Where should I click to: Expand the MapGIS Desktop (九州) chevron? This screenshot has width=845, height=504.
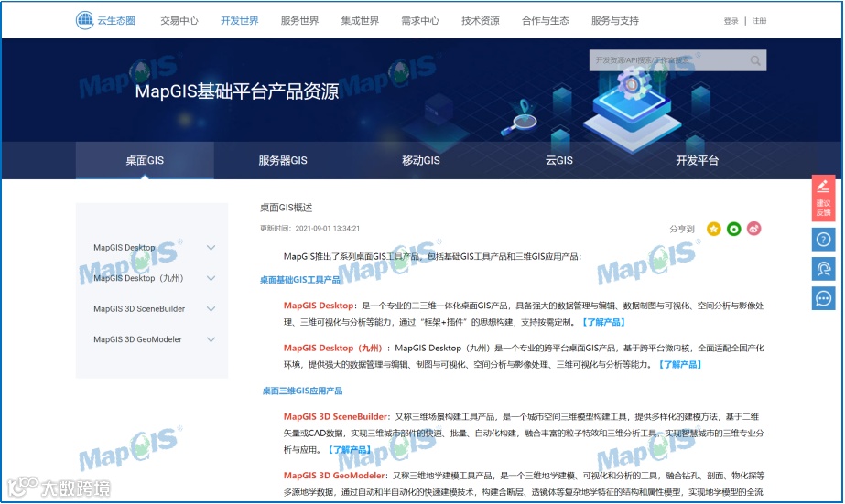(x=211, y=278)
